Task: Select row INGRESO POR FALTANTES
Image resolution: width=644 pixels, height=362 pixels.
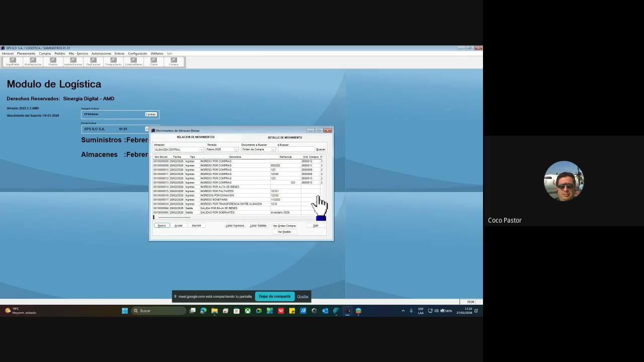Action: (237, 191)
